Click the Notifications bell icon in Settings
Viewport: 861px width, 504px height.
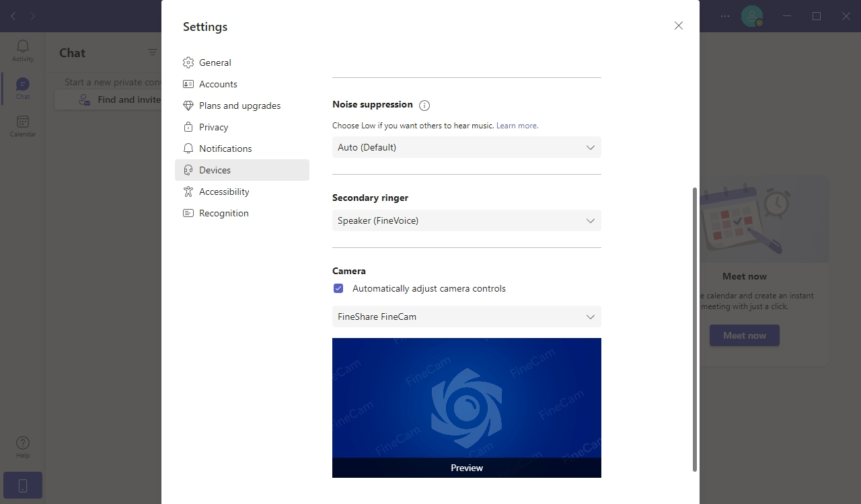pyautogui.click(x=188, y=149)
